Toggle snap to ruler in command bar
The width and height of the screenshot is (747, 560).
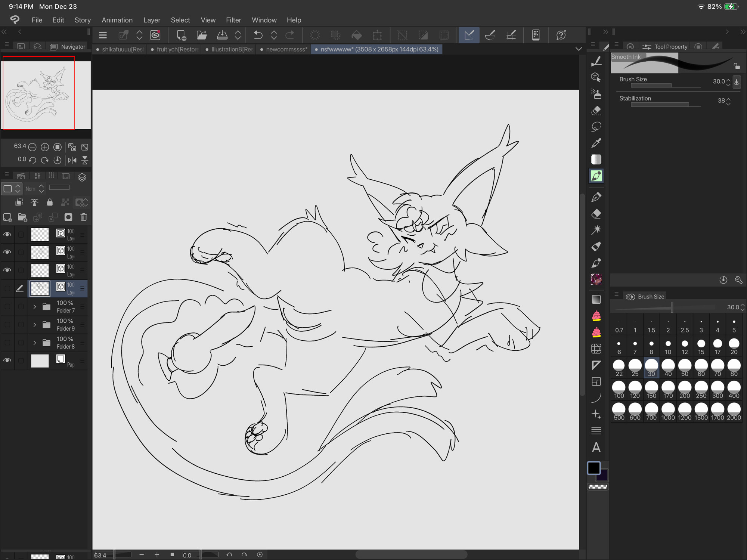(469, 35)
